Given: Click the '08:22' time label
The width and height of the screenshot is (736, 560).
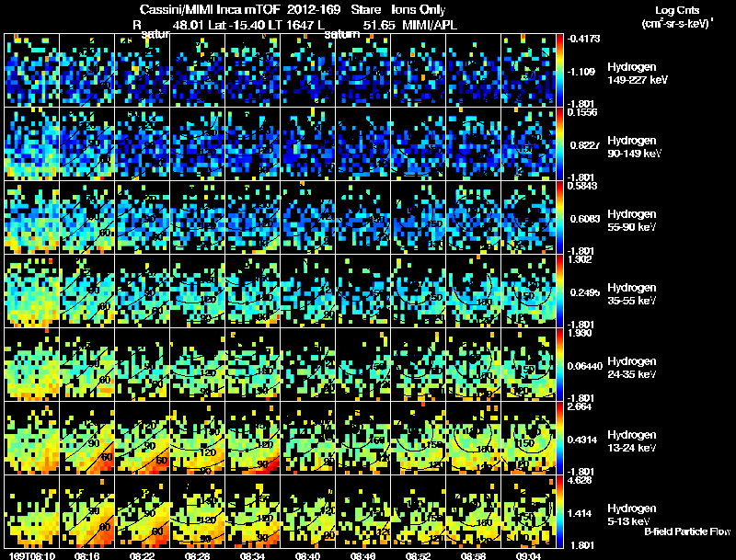Looking at the screenshot, I should click(143, 555).
